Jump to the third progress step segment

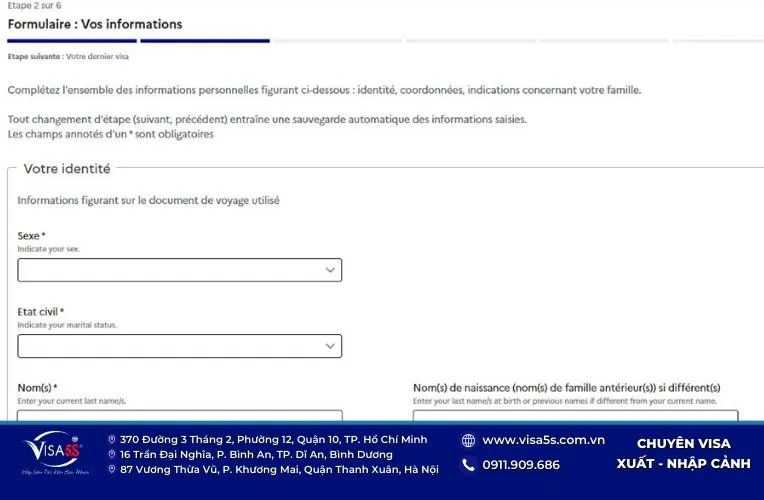pyautogui.click(x=337, y=41)
